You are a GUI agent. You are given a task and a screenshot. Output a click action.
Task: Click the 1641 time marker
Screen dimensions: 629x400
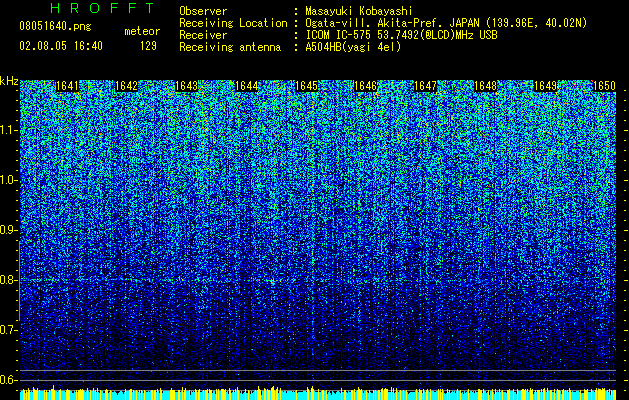coord(68,86)
